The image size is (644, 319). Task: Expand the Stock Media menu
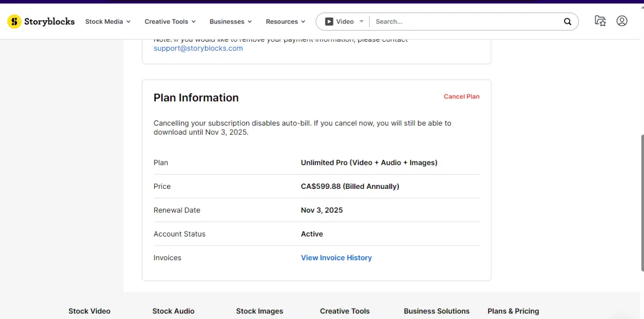[x=108, y=22]
